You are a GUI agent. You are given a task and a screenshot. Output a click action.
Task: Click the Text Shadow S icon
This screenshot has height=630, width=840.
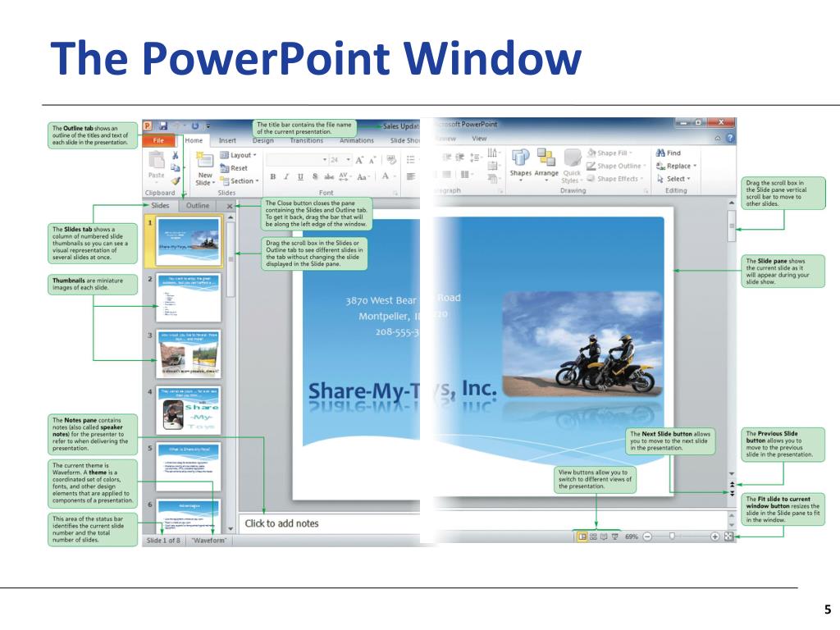(315, 176)
